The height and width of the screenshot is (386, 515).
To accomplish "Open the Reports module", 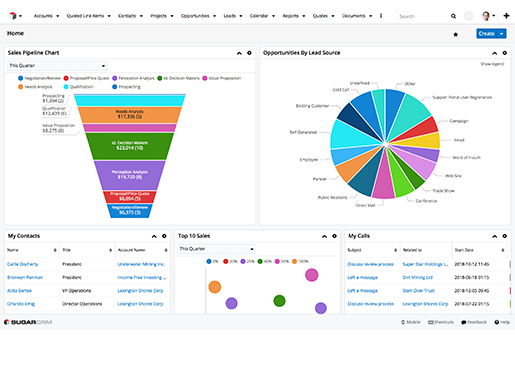I will [x=291, y=16].
